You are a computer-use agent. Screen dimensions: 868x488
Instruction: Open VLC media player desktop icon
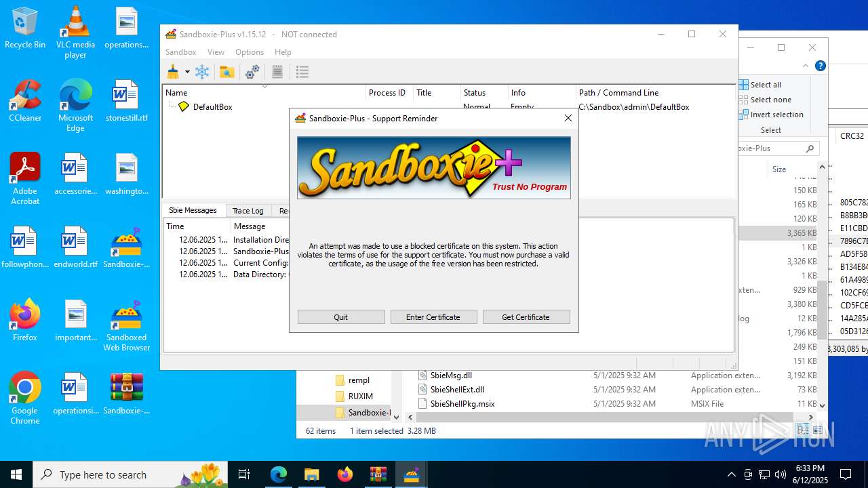click(75, 32)
